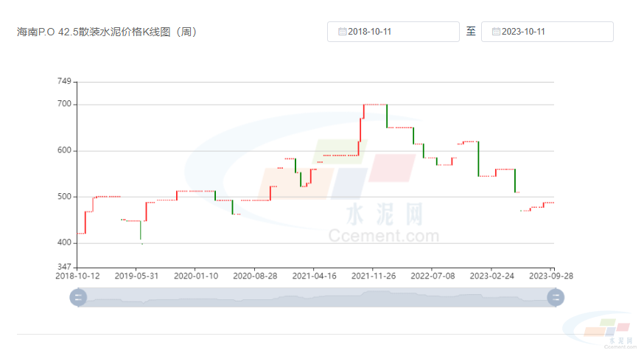Select the 海南P.O 42.5散装水泥价格K线图 title
This screenshot has height=356, width=644.
click(107, 32)
